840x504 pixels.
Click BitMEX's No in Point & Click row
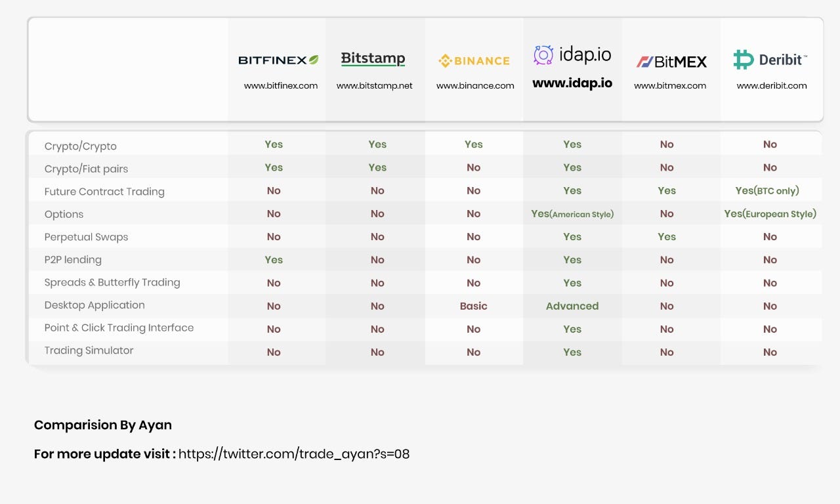click(x=667, y=329)
